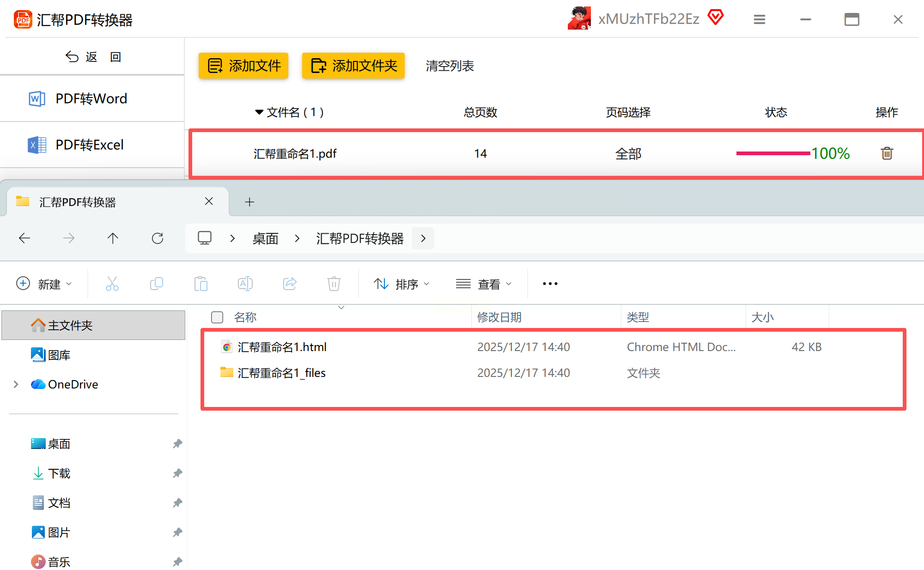
Task: Click the cut scissors icon in the Explorer toolbar
Action: coord(112,284)
